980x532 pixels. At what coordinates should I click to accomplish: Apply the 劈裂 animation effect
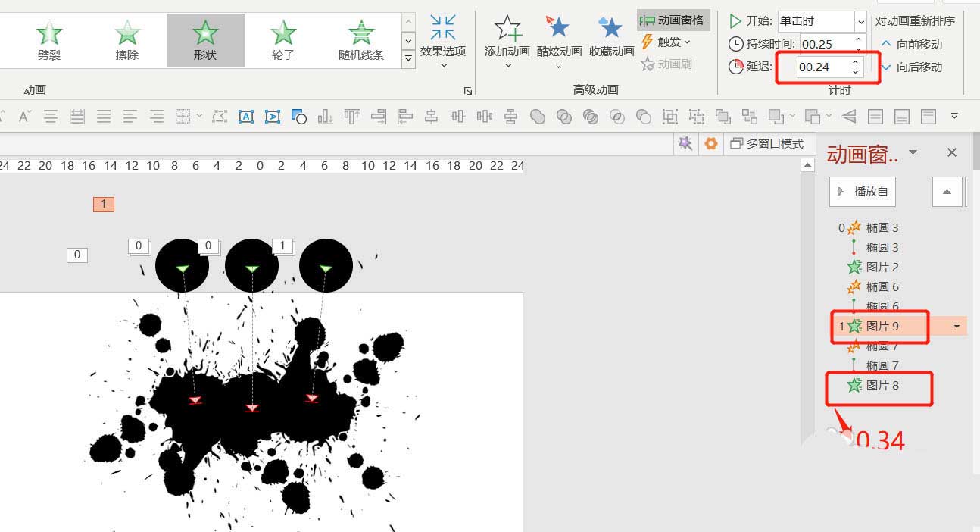click(49, 39)
